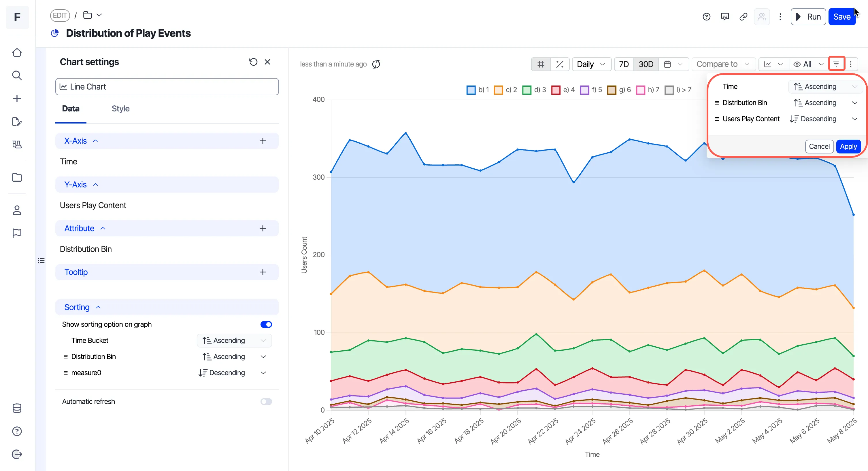Click the Run button
This screenshot has width=868, height=471.
tap(808, 16)
